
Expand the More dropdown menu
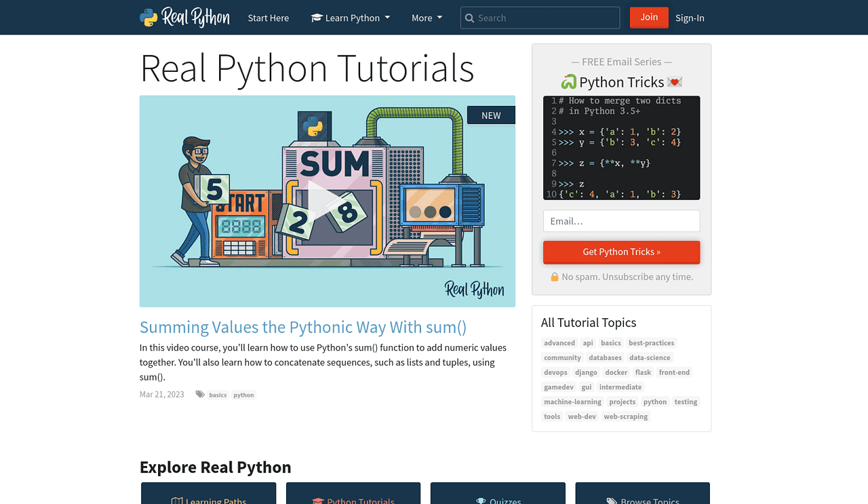(427, 18)
